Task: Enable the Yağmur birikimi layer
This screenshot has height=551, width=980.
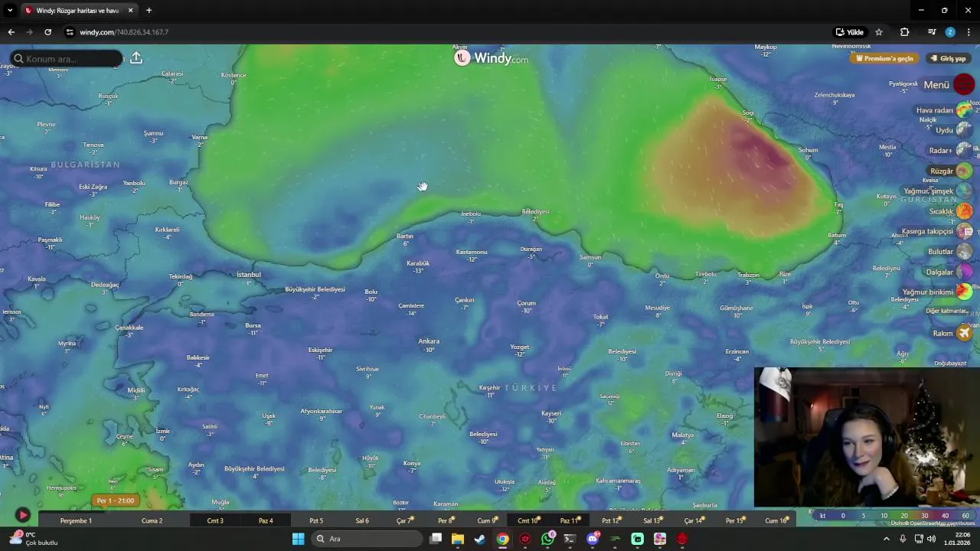Action: (937, 292)
